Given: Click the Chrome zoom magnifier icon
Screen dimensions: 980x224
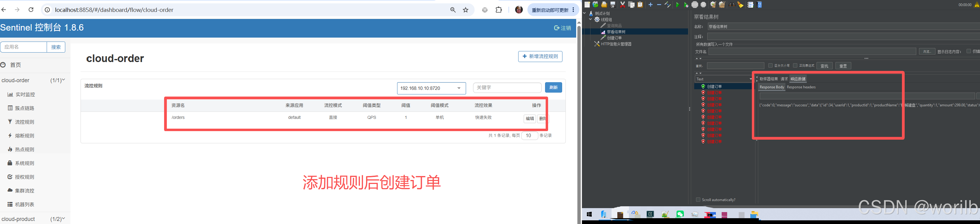Looking at the screenshot, I should (x=453, y=10).
